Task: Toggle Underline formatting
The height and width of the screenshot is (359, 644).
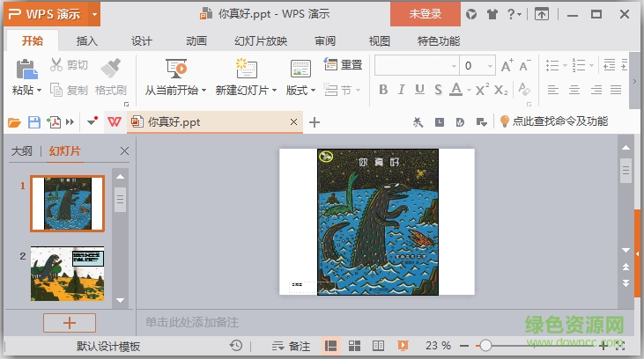Action: [x=419, y=90]
